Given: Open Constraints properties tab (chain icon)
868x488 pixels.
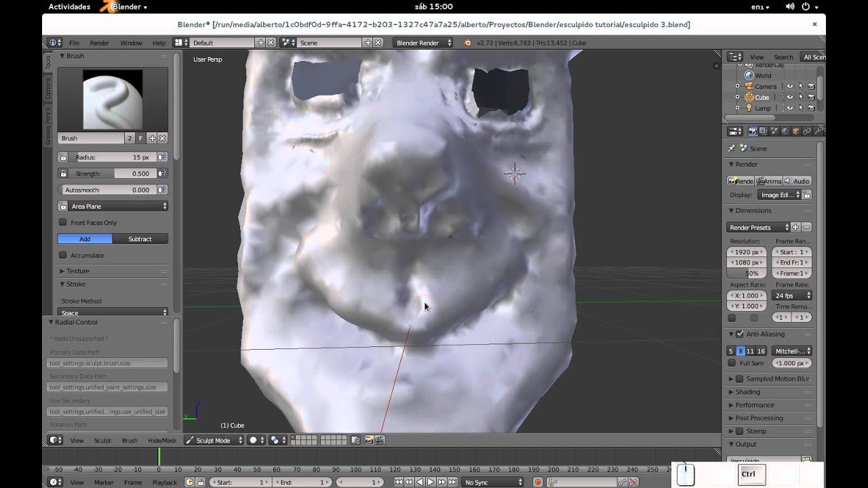Looking at the screenshot, I should tap(806, 131).
